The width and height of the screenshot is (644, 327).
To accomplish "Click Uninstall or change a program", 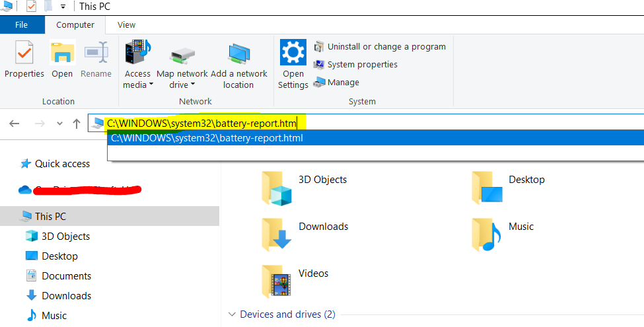I will 379,47.
